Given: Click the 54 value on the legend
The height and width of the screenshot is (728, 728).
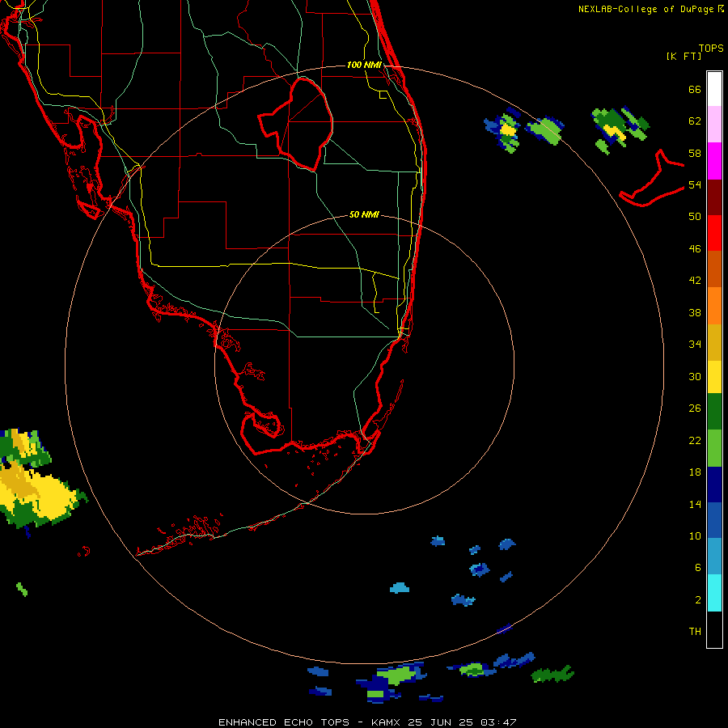Looking at the screenshot, I should [x=695, y=184].
